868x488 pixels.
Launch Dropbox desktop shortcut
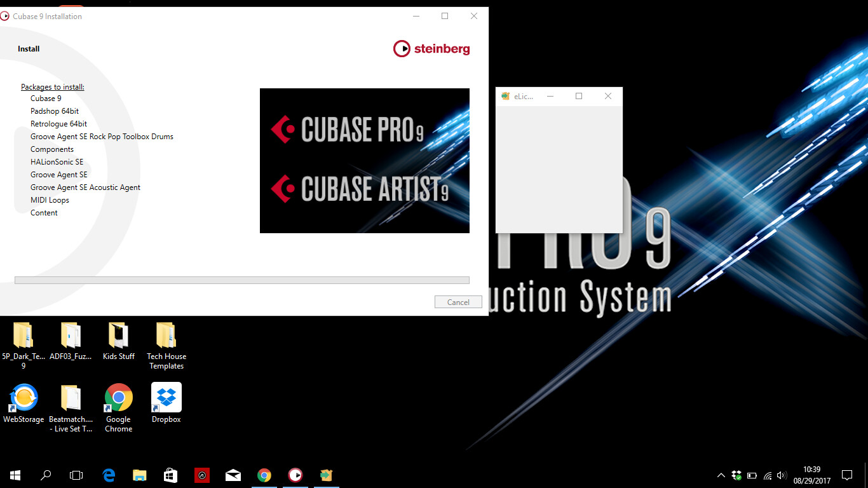(x=166, y=403)
